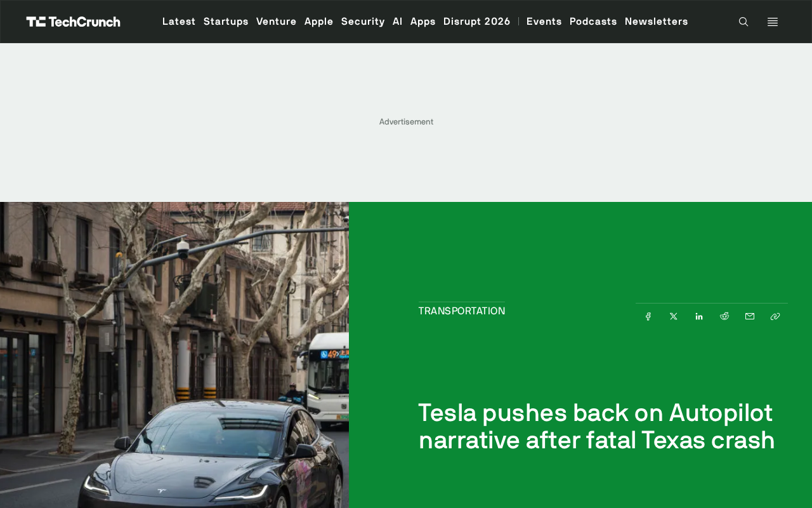Share article on LinkedIn

699,316
